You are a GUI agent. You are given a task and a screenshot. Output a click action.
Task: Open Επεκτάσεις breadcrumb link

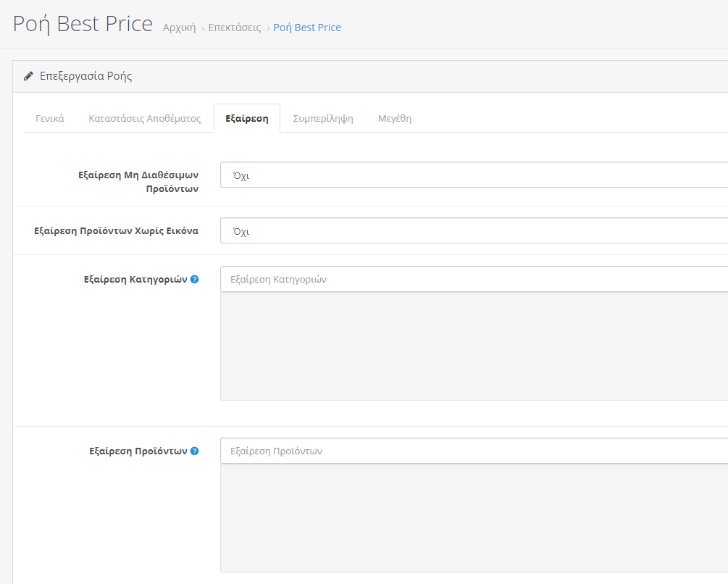point(235,28)
